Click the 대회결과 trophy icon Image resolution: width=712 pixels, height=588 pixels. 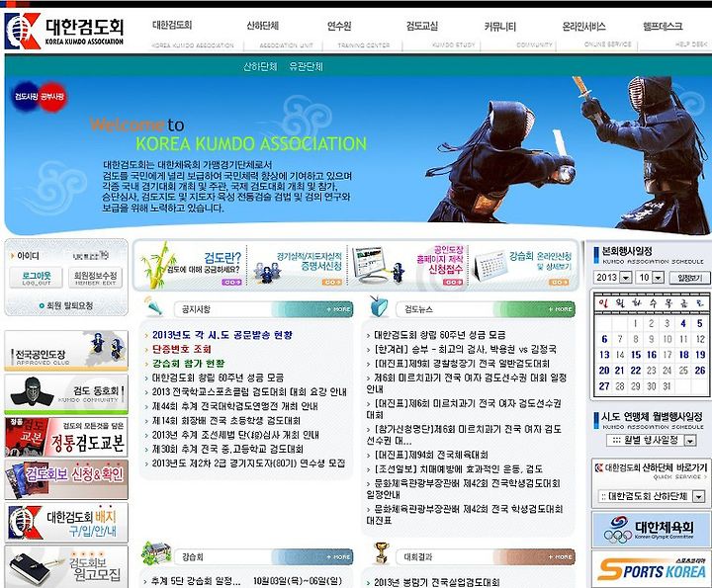pos(382,553)
